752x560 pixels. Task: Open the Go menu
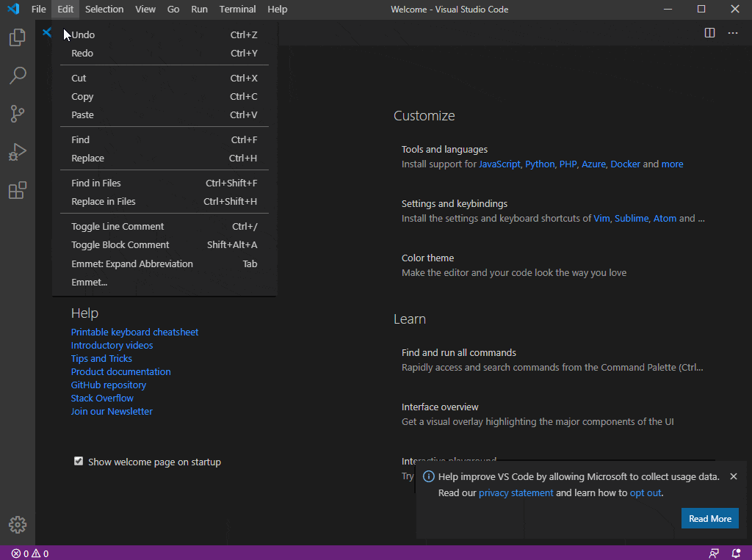pyautogui.click(x=173, y=9)
